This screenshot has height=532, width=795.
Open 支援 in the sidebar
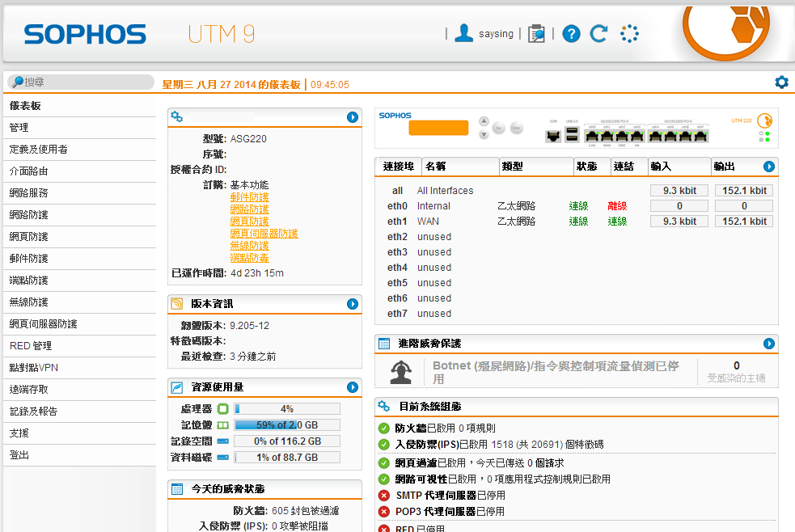pyautogui.click(x=79, y=433)
